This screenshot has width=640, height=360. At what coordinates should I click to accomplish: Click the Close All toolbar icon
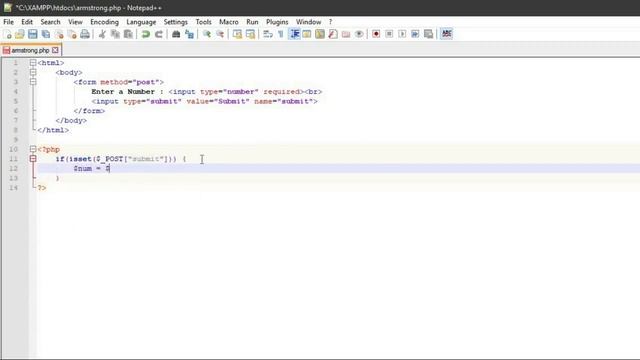pos(72,34)
